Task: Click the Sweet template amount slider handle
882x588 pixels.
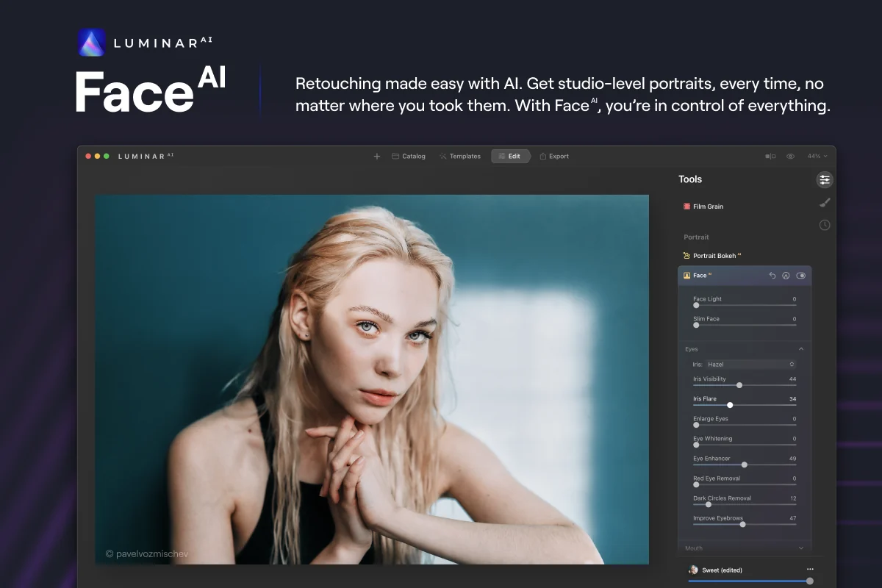Action: pos(810,581)
